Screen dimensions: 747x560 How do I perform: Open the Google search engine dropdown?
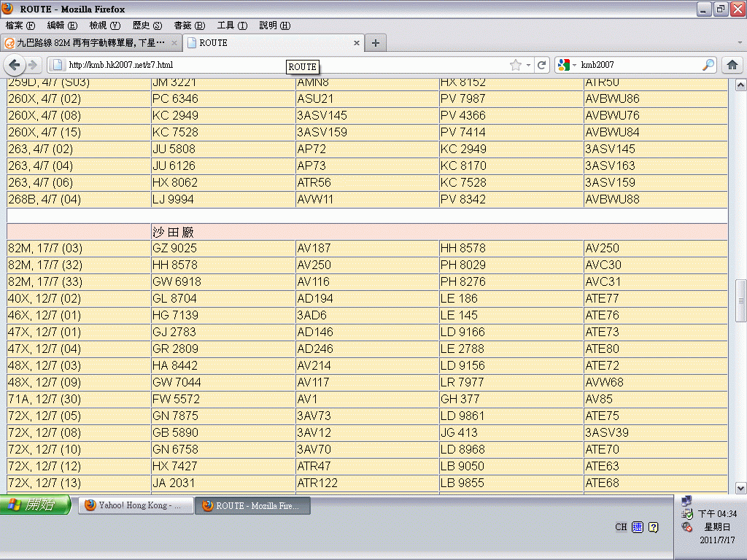567,65
